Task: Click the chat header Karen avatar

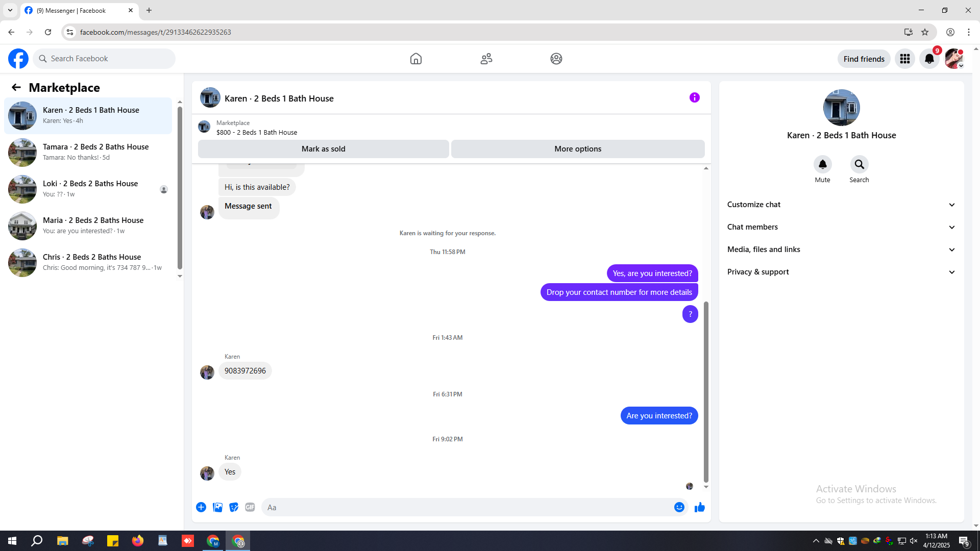Action: 210,98
